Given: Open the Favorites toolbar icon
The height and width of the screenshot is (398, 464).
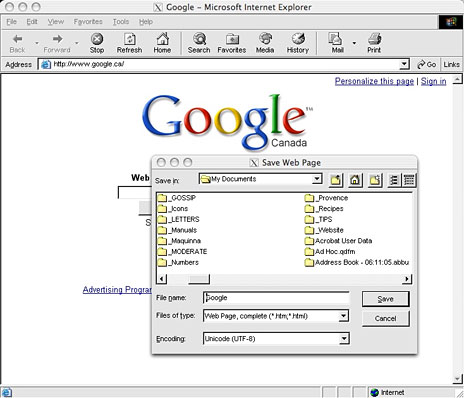Looking at the screenshot, I should pos(232,43).
